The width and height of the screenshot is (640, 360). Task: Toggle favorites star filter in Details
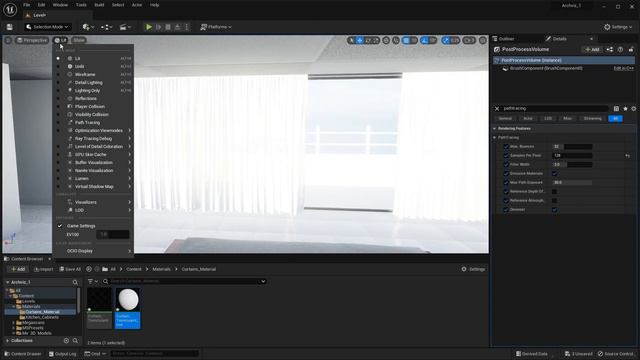click(625, 109)
